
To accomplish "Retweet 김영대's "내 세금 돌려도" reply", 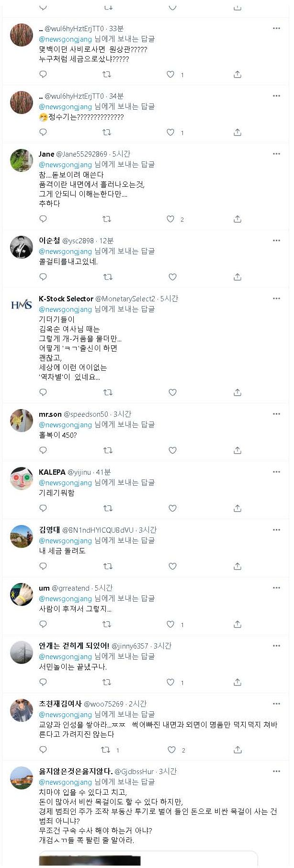I will tap(108, 566).
